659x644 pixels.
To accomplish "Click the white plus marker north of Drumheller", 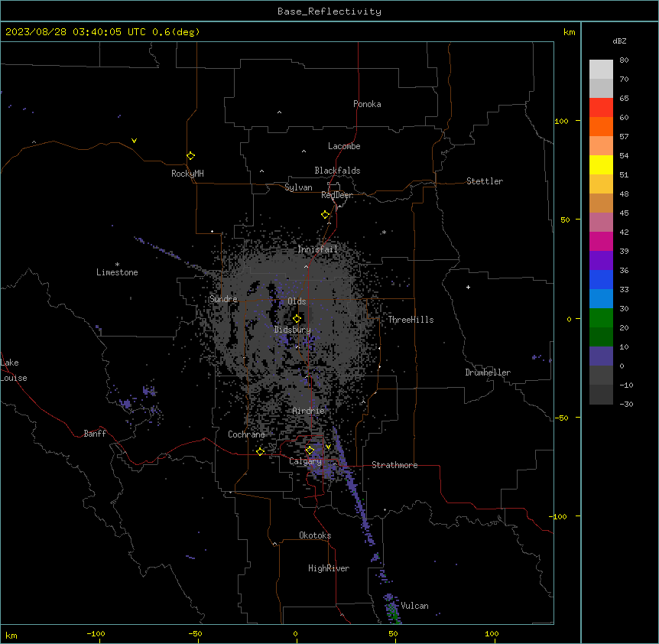I will [468, 287].
